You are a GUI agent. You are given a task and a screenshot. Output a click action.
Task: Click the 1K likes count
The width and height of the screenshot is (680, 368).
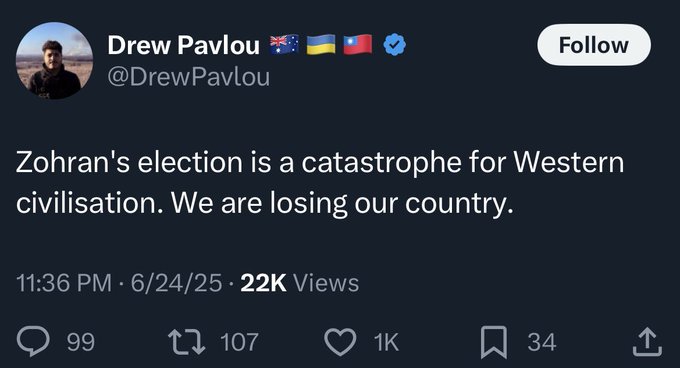point(386,342)
